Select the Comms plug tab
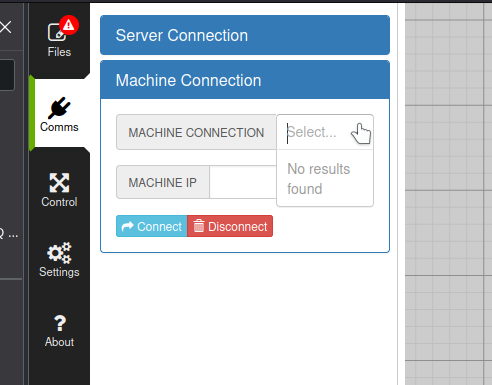 [x=59, y=114]
